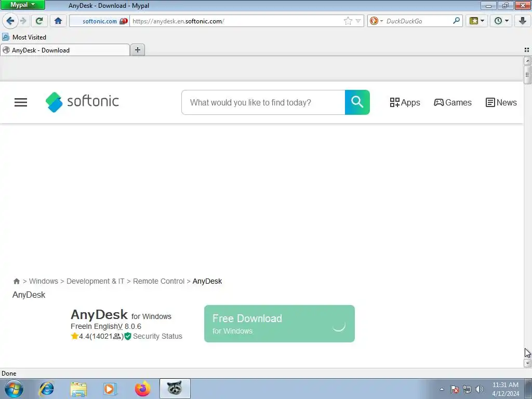Click the Softonic logo
Screen dimensions: 532x399
[x=82, y=102]
